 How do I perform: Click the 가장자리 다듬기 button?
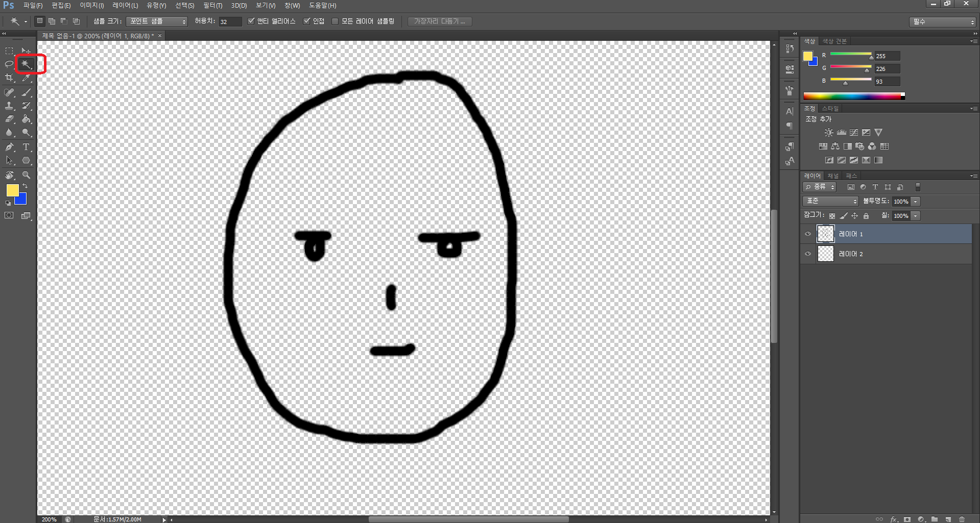point(440,21)
